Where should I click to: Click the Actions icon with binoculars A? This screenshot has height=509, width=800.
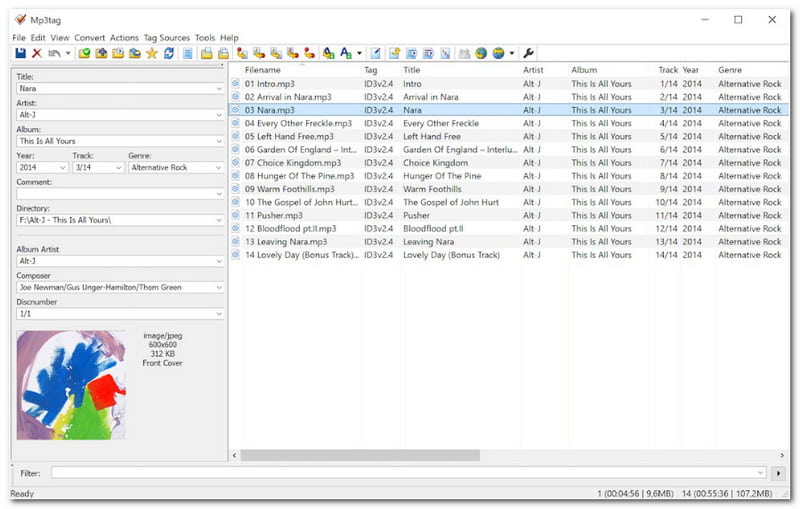pos(329,53)
